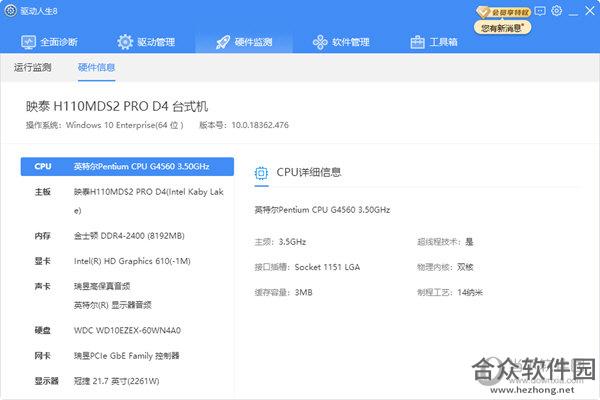Select the CPU row in hardware list

127,167
